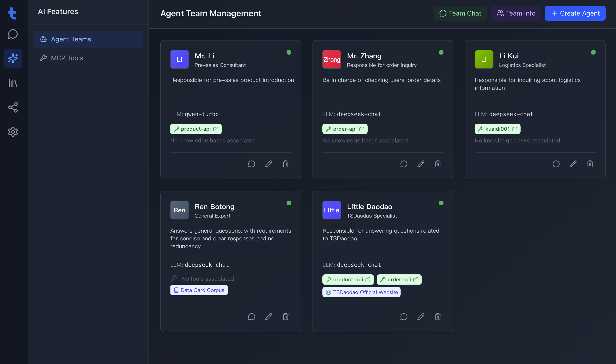616x364 pixels.
Task: Edit the Ren Botong agent
Action: pos(268,317)
